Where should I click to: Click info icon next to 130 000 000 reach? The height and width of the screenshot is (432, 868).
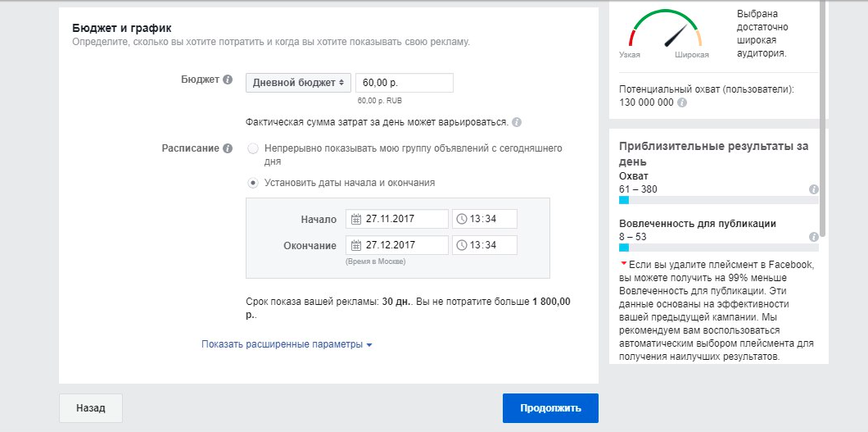tap(682, 102)
